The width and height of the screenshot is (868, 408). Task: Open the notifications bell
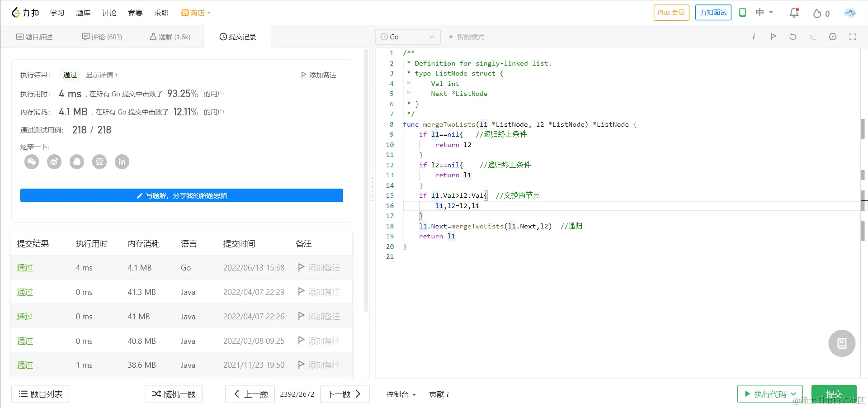pos(794,13)
